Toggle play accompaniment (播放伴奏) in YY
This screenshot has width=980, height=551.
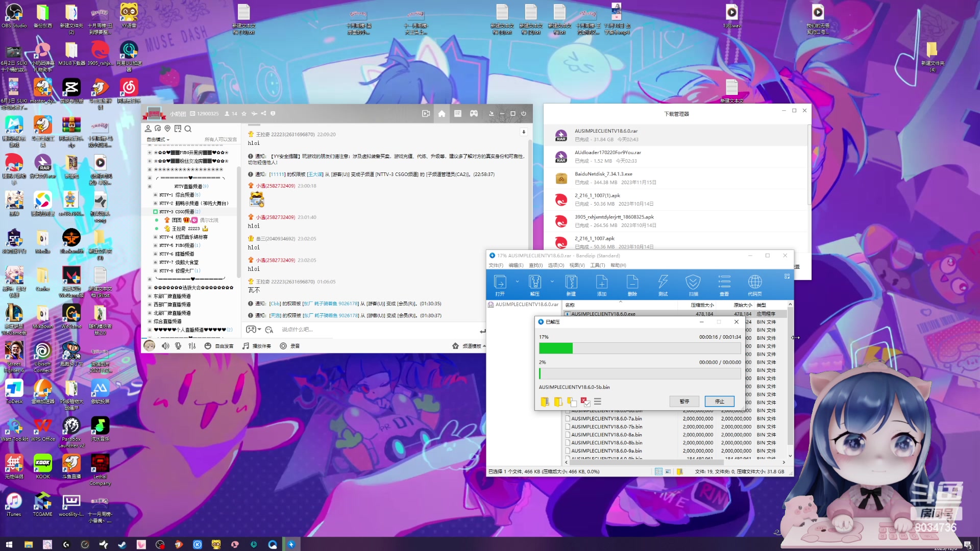pos(256,346)
